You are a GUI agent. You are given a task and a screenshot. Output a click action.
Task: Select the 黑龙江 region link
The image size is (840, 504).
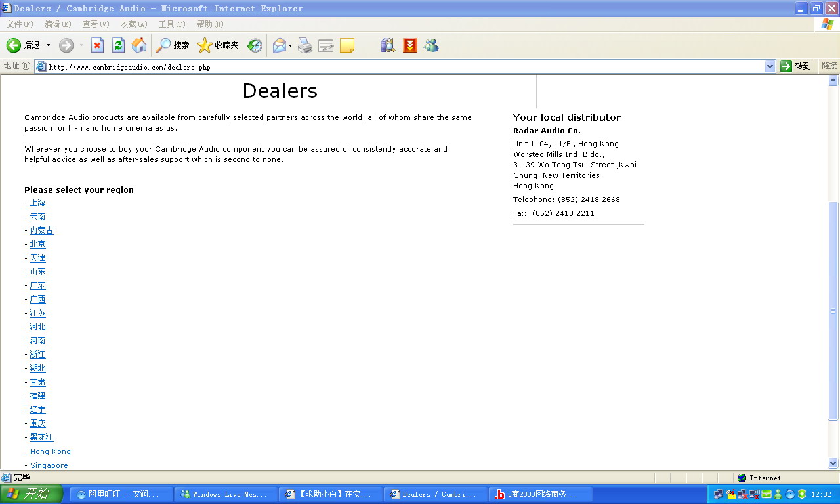(42, 437)
